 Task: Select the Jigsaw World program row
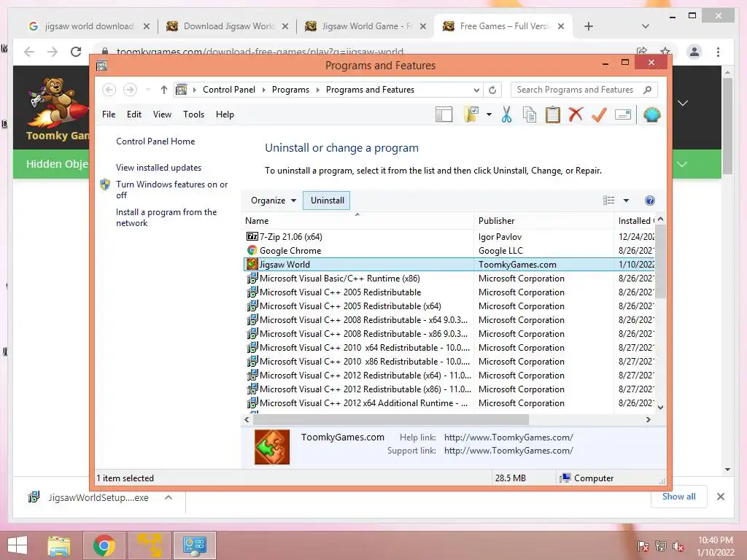(x=449, y=264)
